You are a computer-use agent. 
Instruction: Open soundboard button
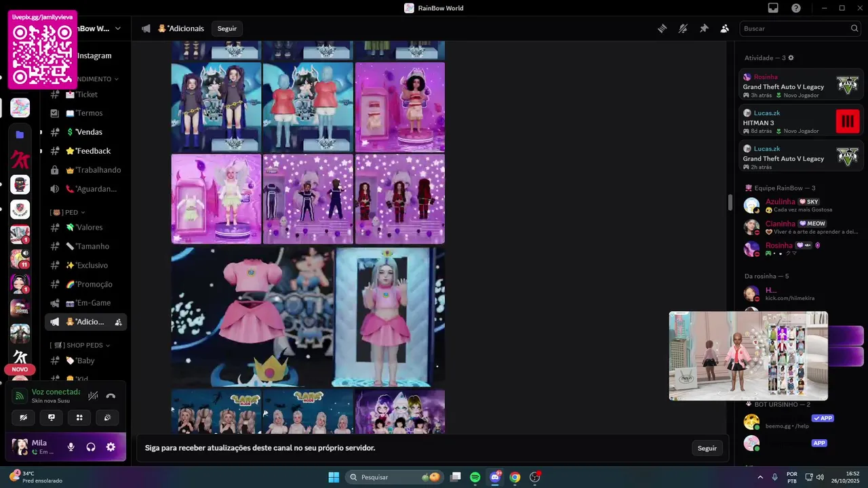107,418
